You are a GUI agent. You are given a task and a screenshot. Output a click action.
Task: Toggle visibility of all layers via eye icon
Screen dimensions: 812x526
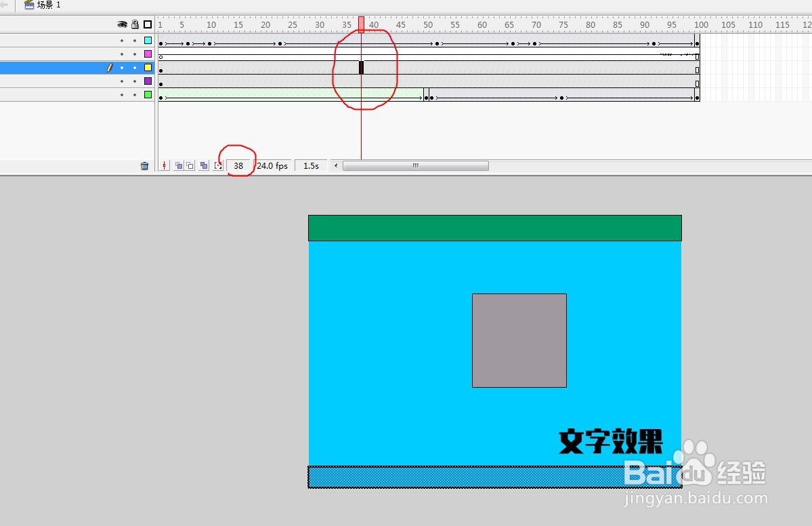tap(122, 24)
